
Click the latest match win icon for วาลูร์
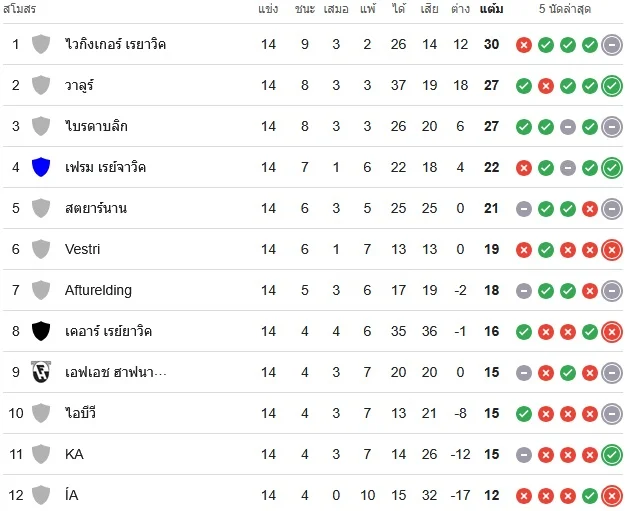tap(612, 86)
